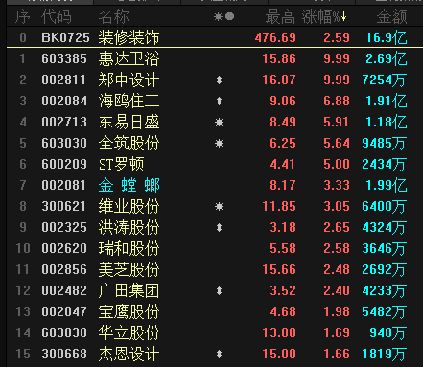Open the 金螳螂 stock link
This screenshot has width=423, height=367.
click(129, 185)
